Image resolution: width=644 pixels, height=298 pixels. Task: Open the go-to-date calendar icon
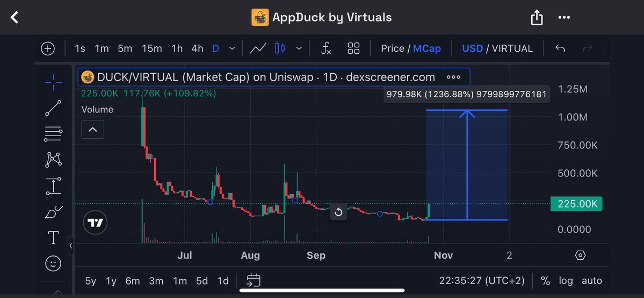click(x=254, y=280)
